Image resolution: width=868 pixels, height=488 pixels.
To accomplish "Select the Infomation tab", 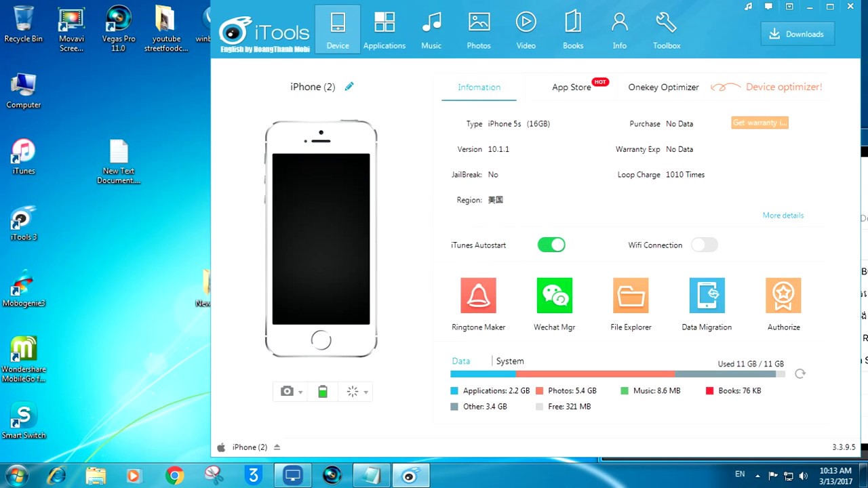I will pos(479,87).
